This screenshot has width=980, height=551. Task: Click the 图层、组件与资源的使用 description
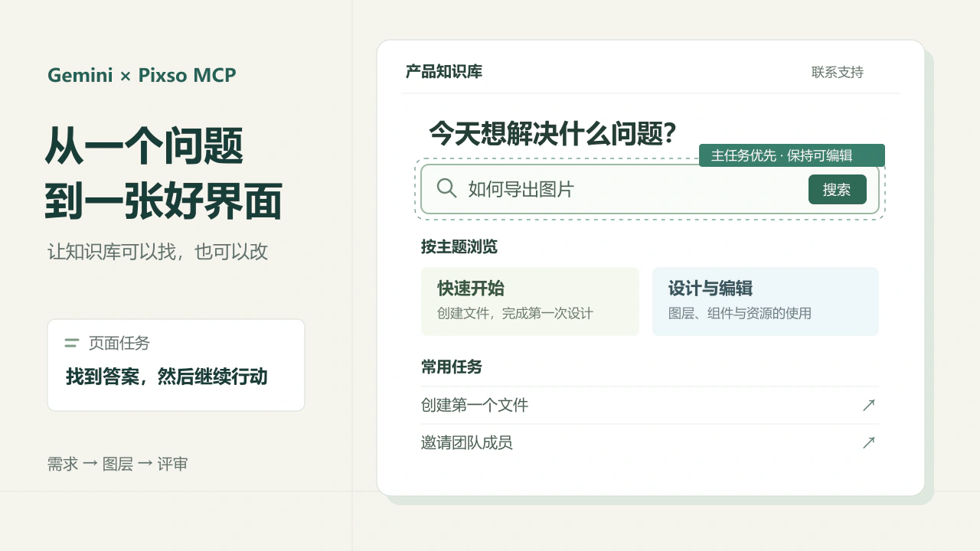[x=740, y=313]
